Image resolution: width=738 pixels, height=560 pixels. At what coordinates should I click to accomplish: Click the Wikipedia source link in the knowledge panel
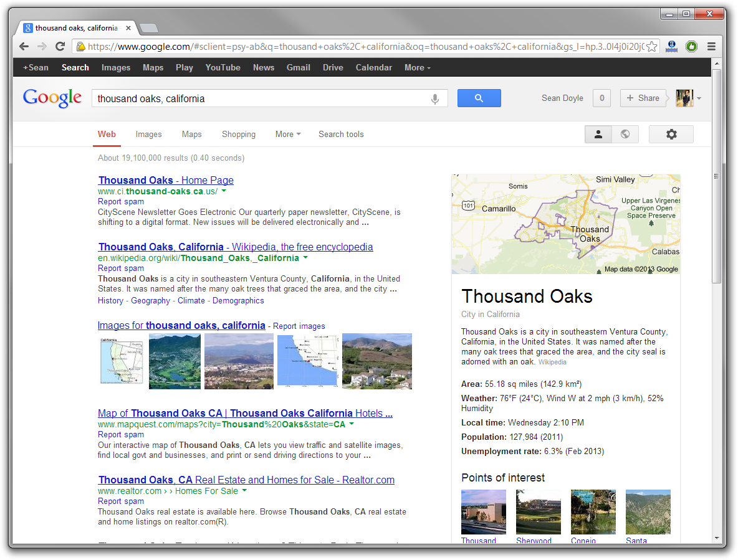tap(552, 362)
